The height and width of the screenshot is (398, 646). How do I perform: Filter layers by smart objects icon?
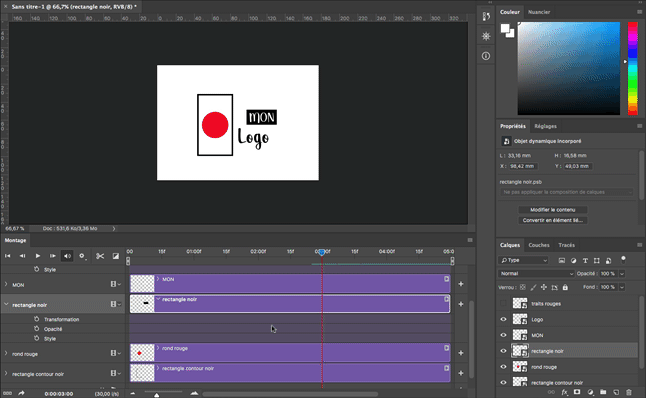tap(609, 260)
